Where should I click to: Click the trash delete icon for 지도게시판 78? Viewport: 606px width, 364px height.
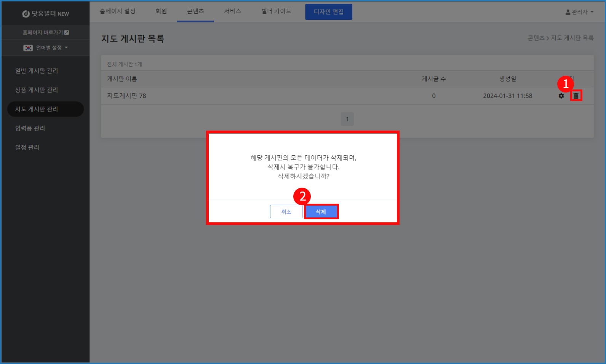576,96
